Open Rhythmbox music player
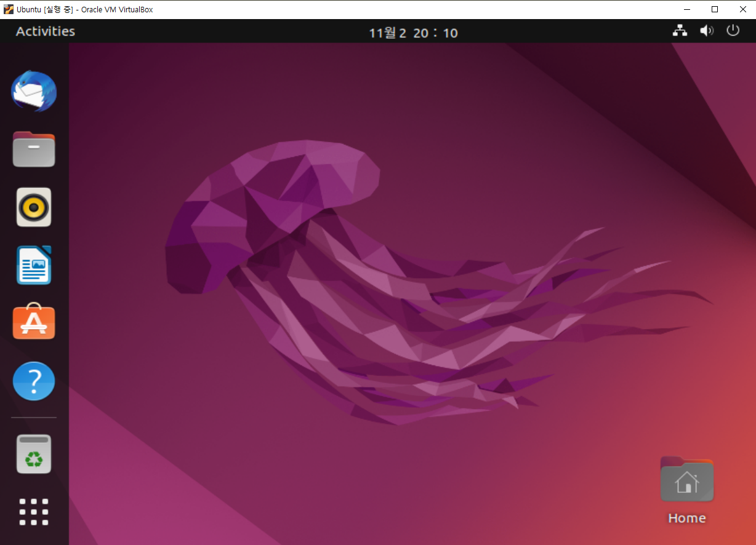Viewport: 756px width, 545px height. (x=34, y=207)
